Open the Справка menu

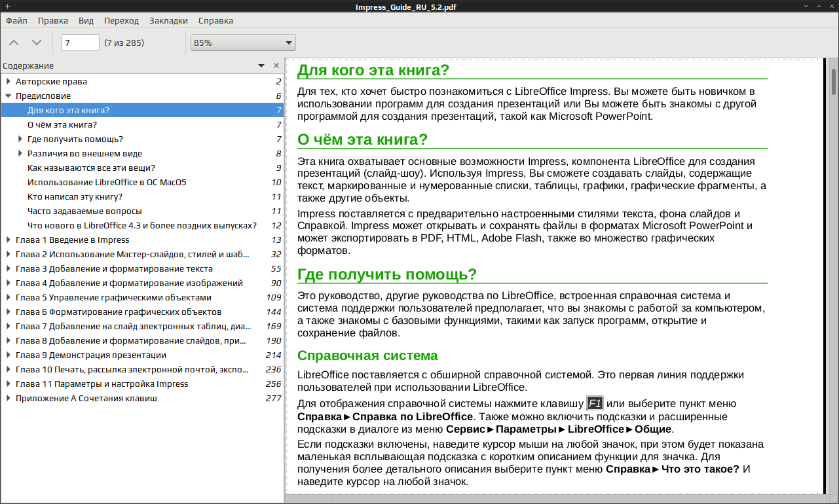click(215, 20)
